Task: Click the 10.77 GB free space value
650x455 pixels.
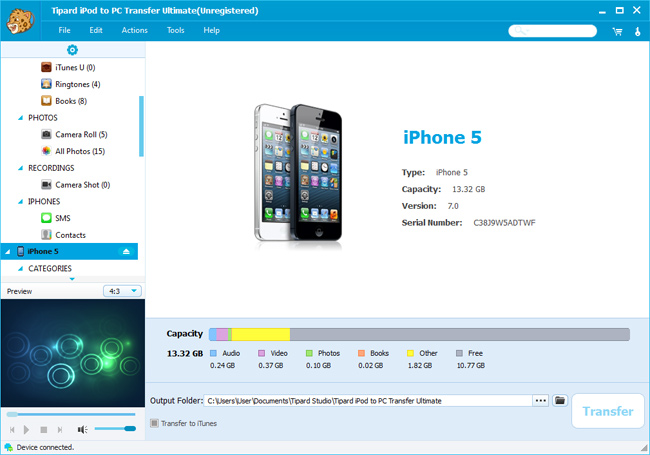Action: click(x=471, y=365)
